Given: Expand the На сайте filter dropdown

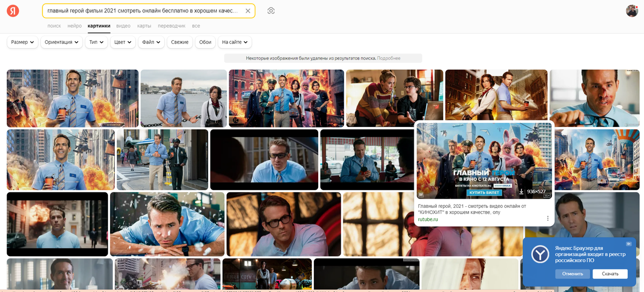Looking at the screenshot, I should pos(235,42).
